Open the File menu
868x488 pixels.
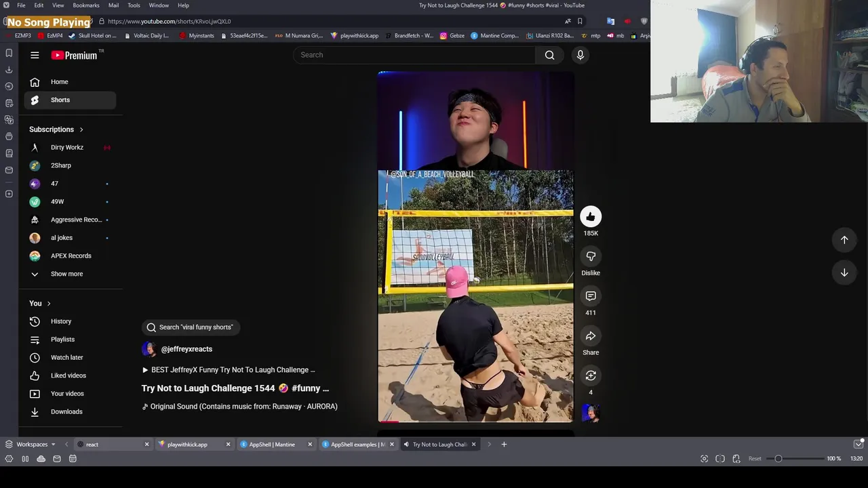(21, 5)
